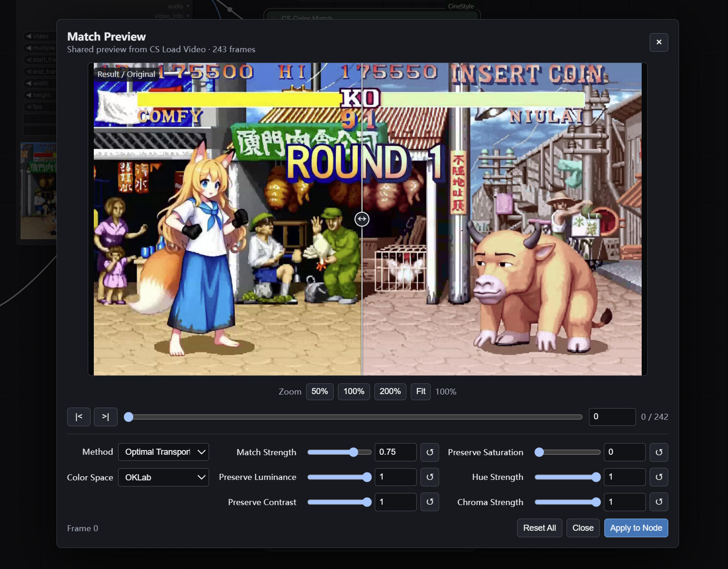Click the Hue Strength slider
Image resolution: width=728 pixels, height=569 pixels.
(567, 477)
